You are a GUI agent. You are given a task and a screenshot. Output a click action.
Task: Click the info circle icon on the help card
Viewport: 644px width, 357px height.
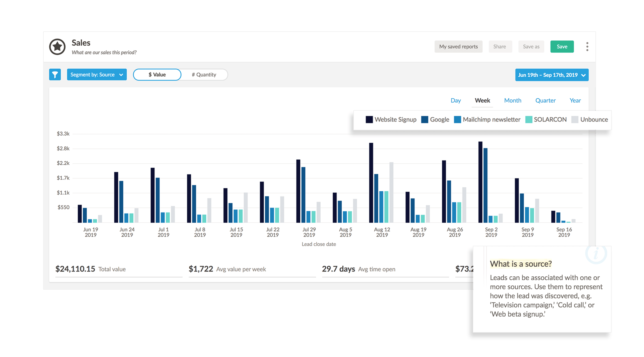596,254
